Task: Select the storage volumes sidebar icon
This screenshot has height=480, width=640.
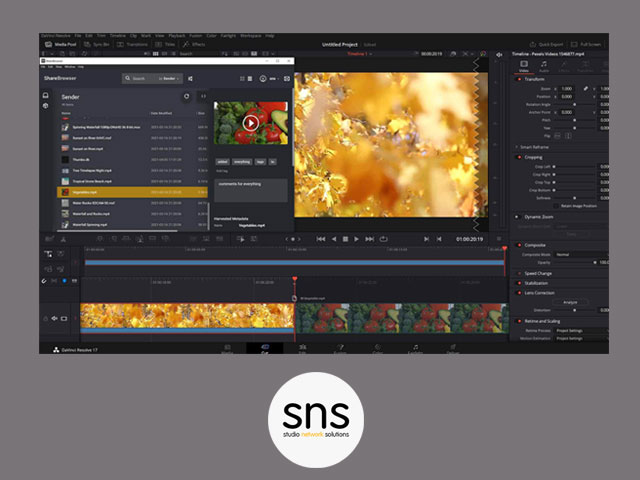Action: click(46, 95)
